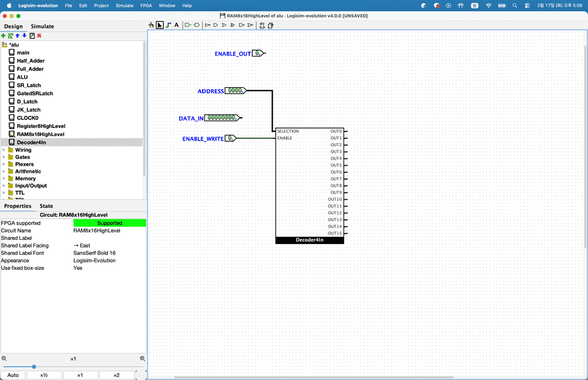
Task: Select the Wiring tool in toolbar
Action: click(x=168, y=25)
